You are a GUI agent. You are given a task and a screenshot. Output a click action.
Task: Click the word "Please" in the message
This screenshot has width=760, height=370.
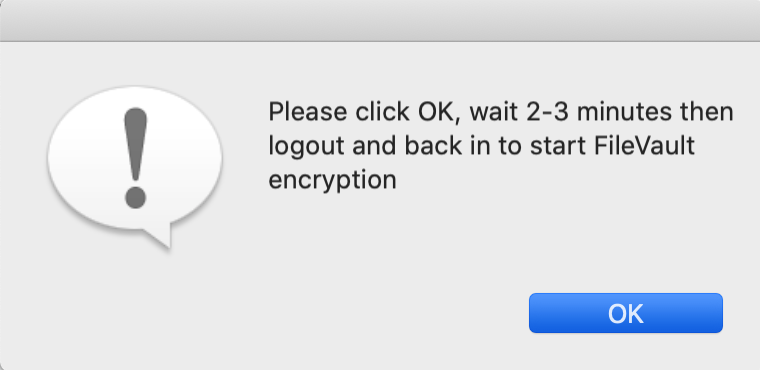(x=308, y=112)
